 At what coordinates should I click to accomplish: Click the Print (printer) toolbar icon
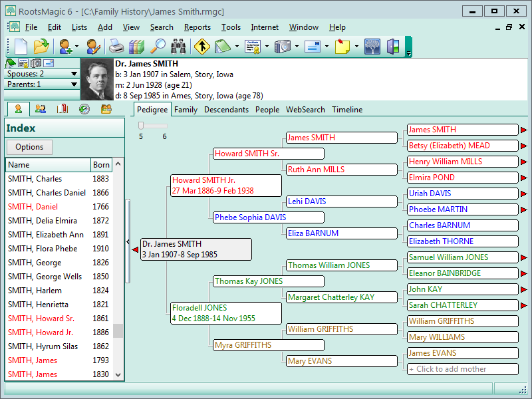[116, 47]
